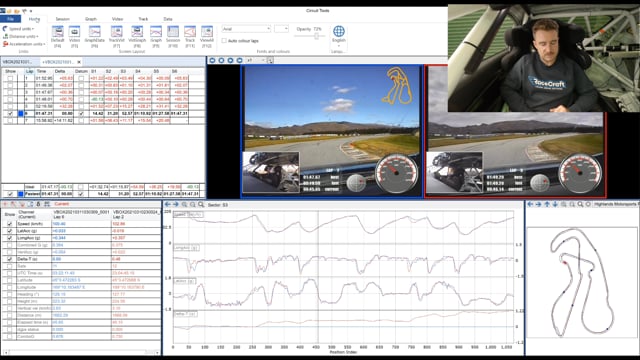Uncheck Show box for Fastest row
The width and height of the screenshot is (640, 360).
[10, 194]
